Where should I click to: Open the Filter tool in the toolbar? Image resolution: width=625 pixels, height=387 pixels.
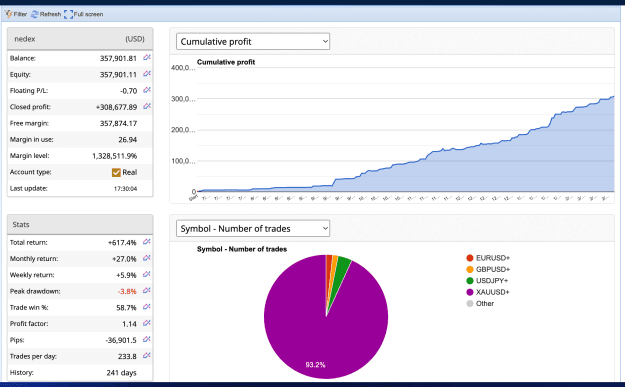[16, 14]
